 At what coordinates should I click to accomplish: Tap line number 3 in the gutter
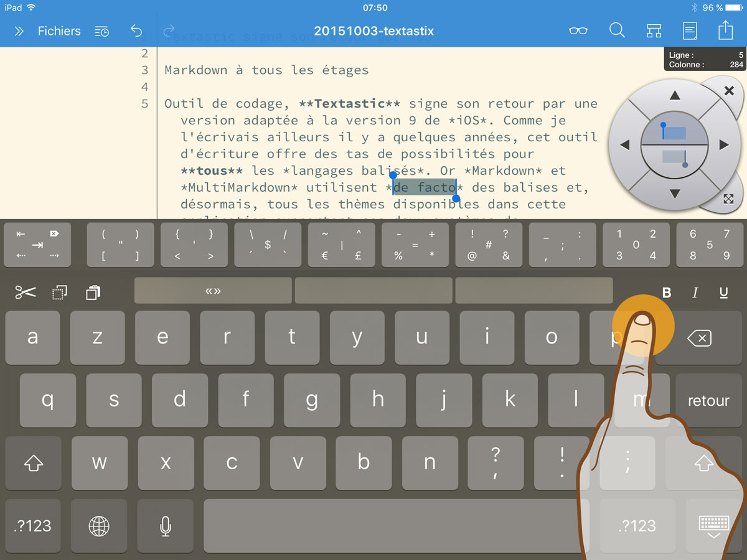[x=144, y=70]
